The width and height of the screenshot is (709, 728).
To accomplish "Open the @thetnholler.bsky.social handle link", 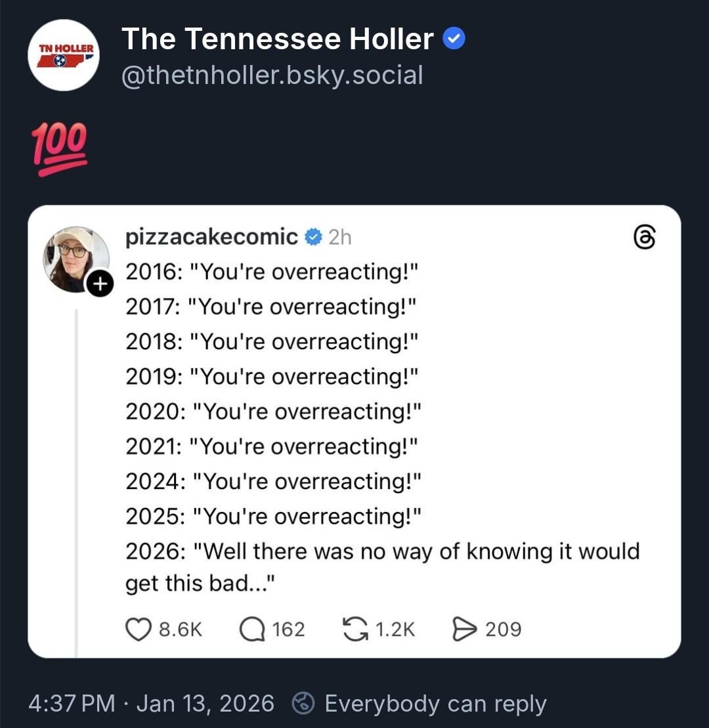I will click(272, 75).
